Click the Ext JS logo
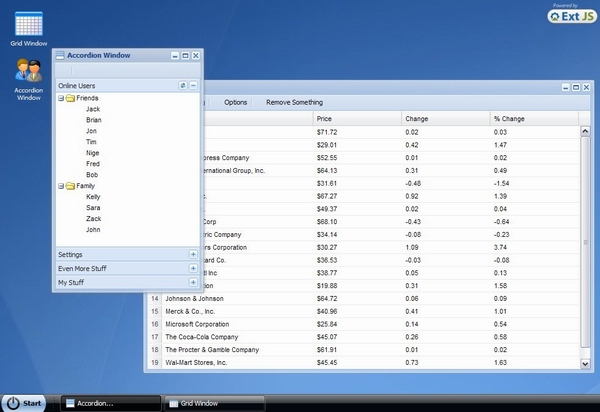 (x=572, y=16)
